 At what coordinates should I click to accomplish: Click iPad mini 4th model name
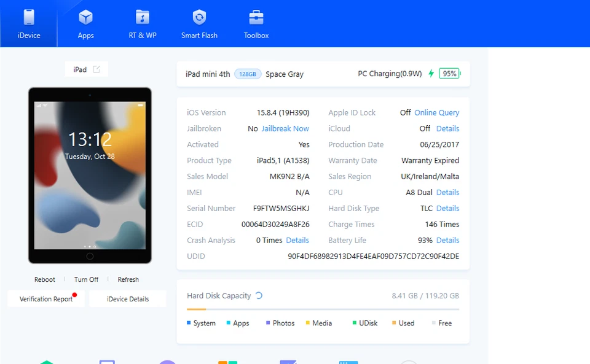(208, 74)
